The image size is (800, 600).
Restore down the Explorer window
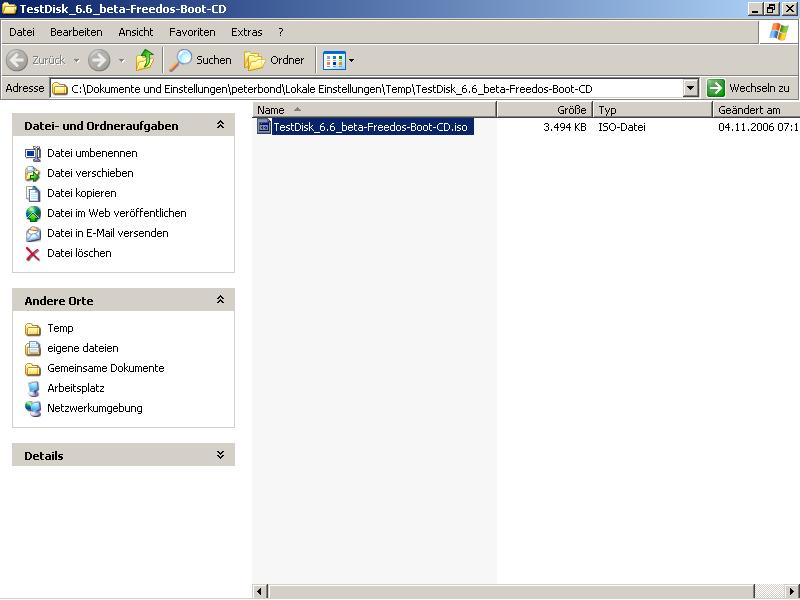pyautogui.click(x=770, y=9)
